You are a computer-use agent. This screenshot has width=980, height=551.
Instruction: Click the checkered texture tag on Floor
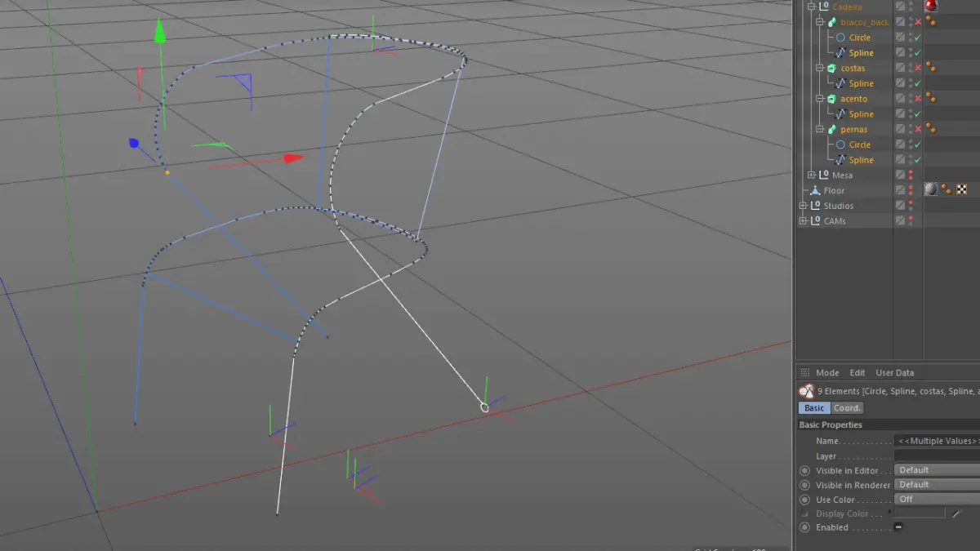(x=962, y=189)
